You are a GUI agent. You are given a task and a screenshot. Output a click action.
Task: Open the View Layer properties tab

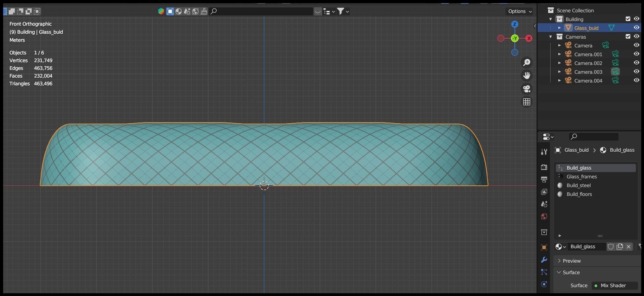[544, 192]
